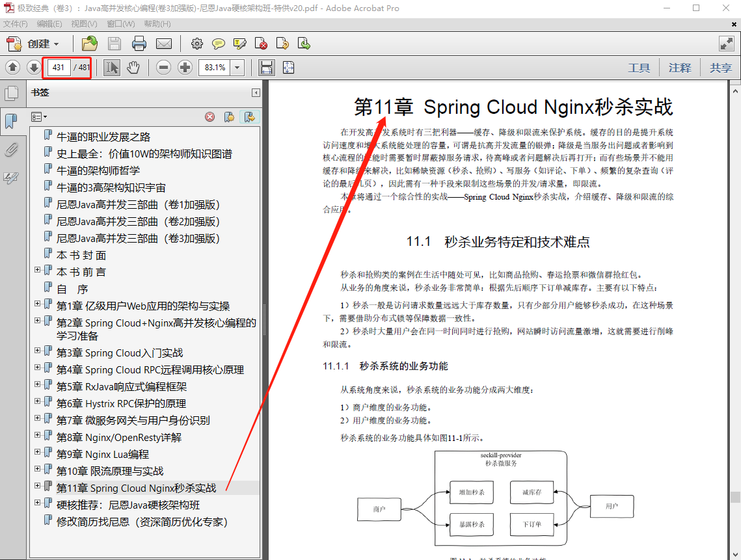
Task: Click the zoom percentage field 83.1%
Action: tap(215, 68)
